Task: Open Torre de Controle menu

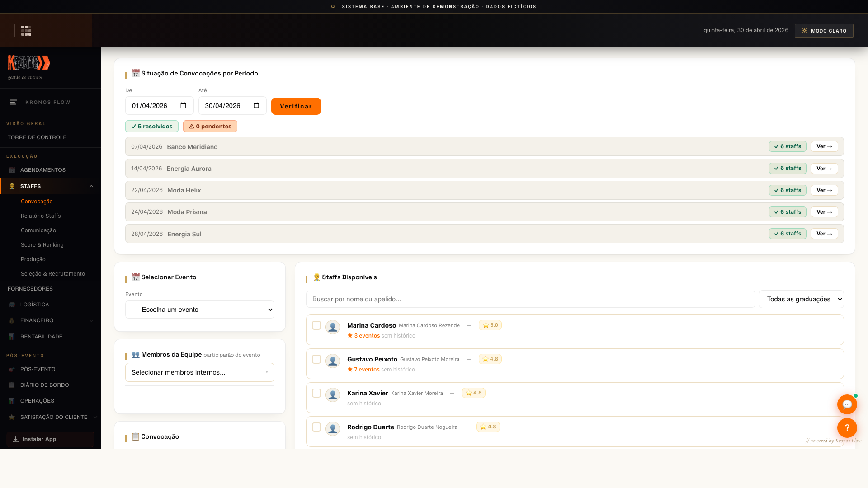Action: pos(37,137)
